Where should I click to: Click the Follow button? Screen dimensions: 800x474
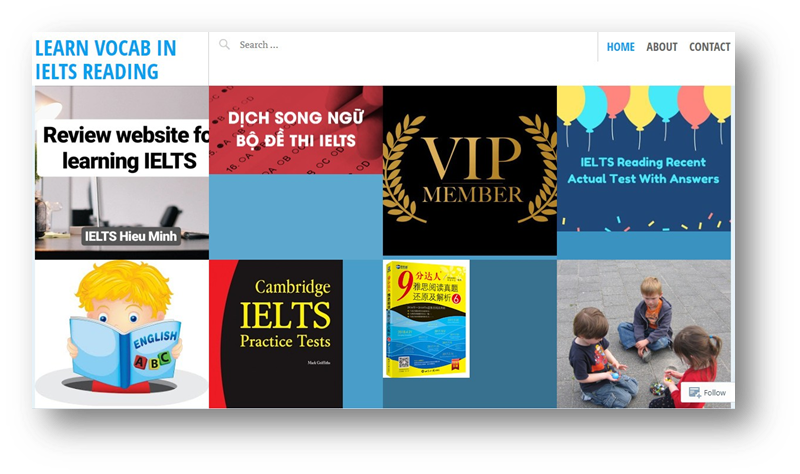707,392
